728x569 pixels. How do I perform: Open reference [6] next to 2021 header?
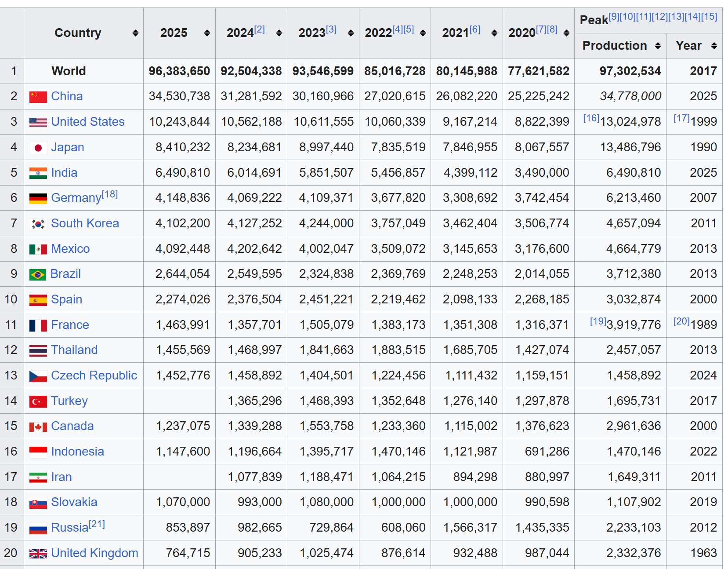point(475,29)
